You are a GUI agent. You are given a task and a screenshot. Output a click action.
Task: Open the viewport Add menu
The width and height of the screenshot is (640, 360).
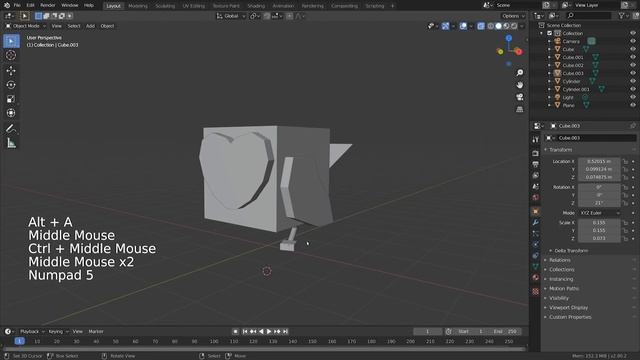coord(90,26)
